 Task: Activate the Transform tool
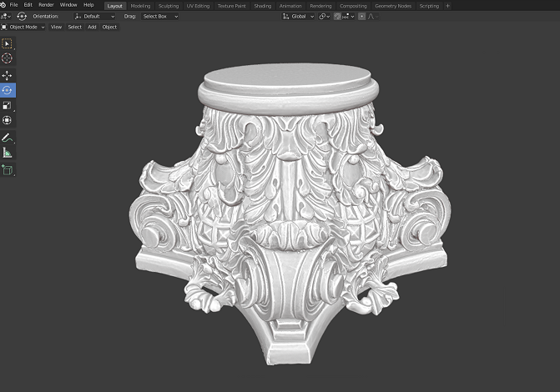click(x=8, y=120)
